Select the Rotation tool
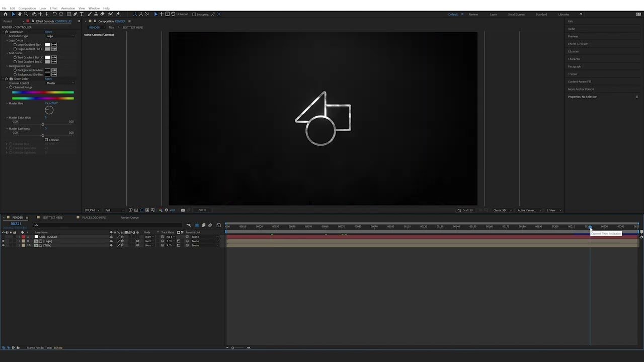Screen dimensions: 644x362 click(x=55, y=14)
